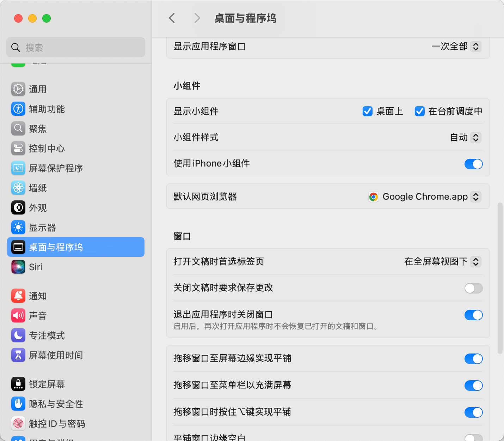Click the green zoom window button
This screenshot has width=504, height=441.
(x=47, y=18)
